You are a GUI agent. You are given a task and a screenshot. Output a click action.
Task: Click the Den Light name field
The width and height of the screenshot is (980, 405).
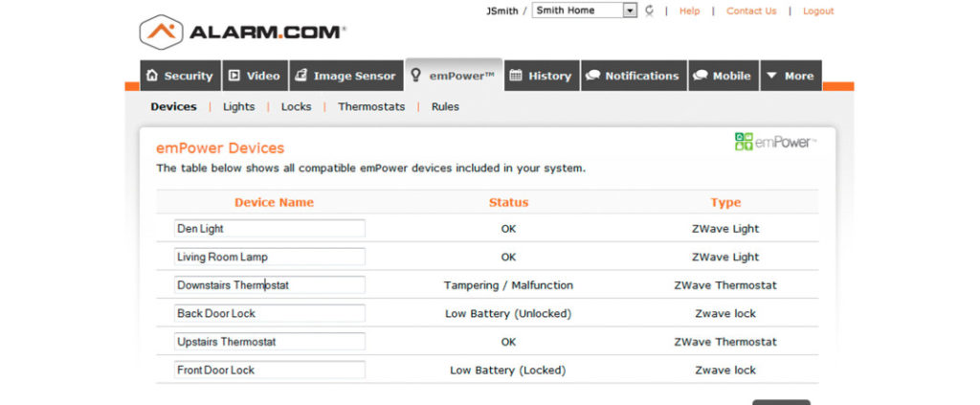point(269,229)
